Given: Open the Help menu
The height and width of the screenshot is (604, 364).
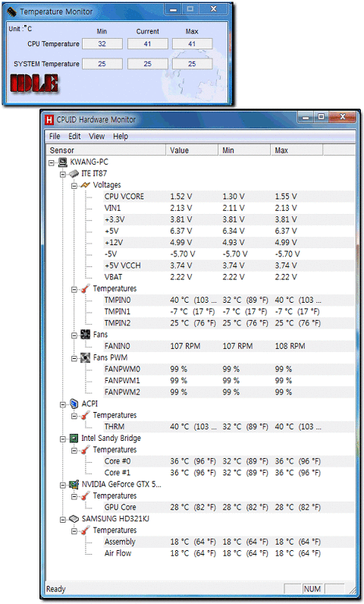Looking at the screenshot, I should click(x=121, y=137).
